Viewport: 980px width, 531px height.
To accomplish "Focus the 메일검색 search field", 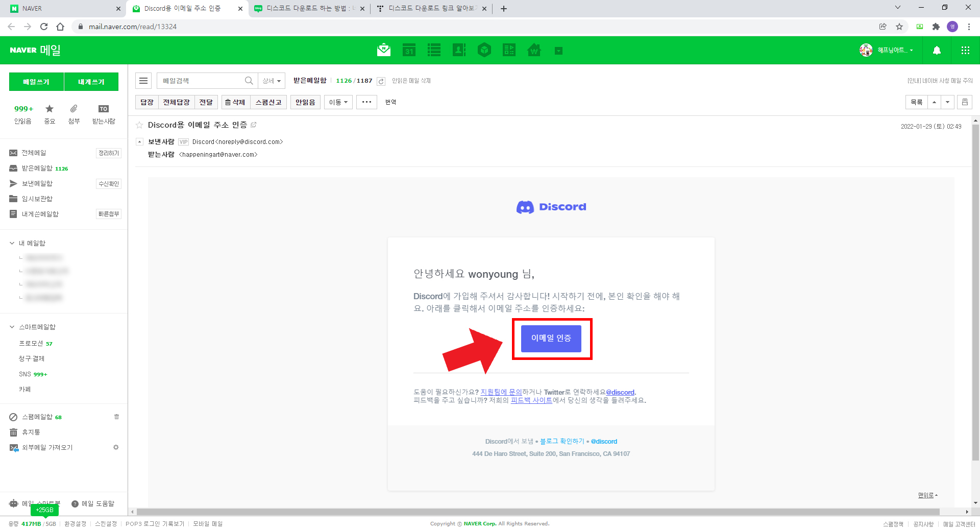I will pyautogui.click(x=201, y=81).
